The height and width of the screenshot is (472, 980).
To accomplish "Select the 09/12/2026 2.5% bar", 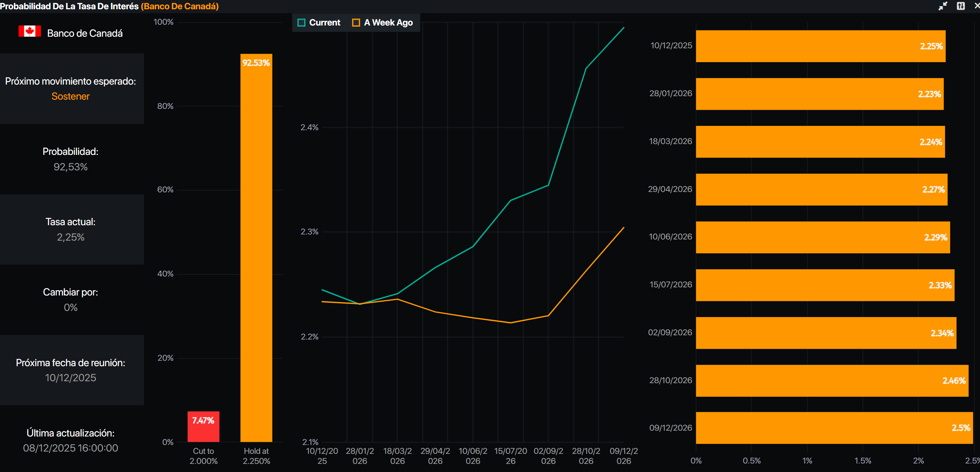I will coord(834,428).
